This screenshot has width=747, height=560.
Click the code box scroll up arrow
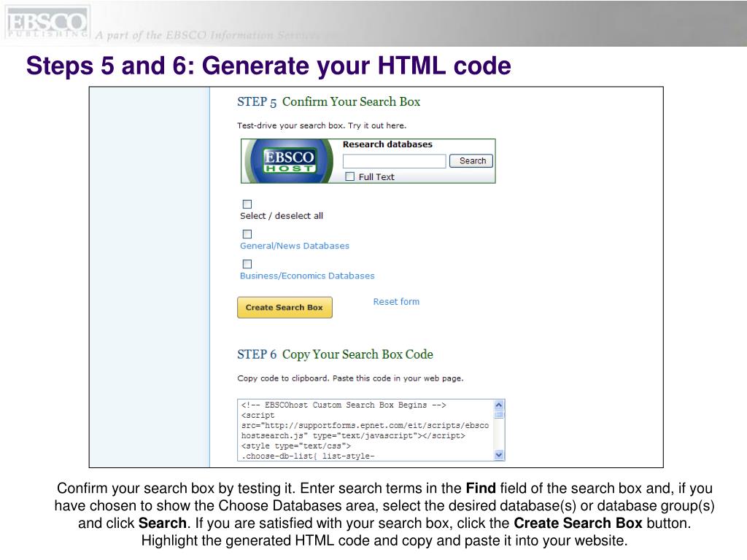click(x=499, y=405)
